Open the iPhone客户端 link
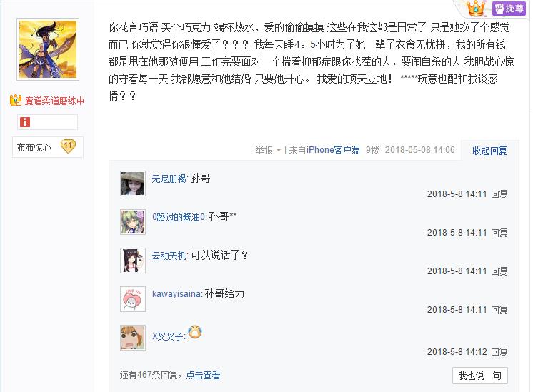533x392 pixels. (333, 150)
